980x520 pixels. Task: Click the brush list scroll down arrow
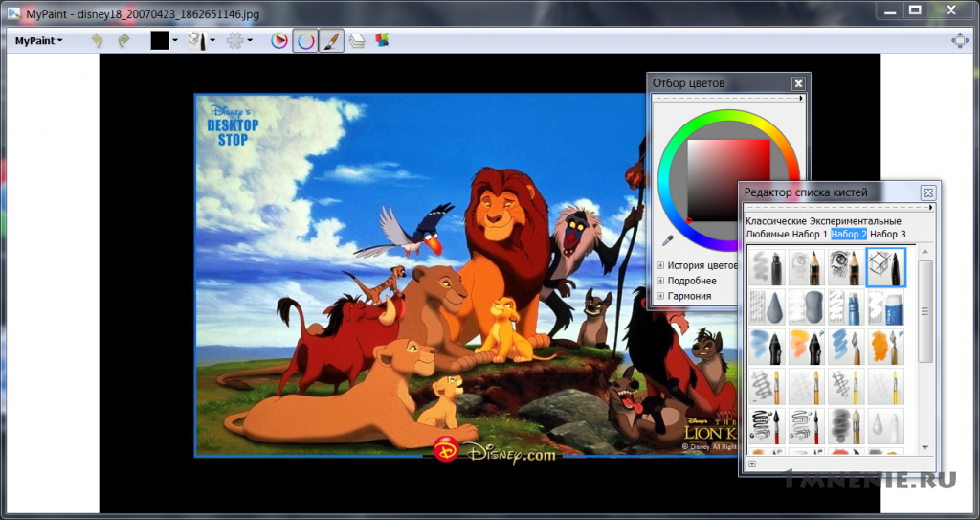pos(925,447)
